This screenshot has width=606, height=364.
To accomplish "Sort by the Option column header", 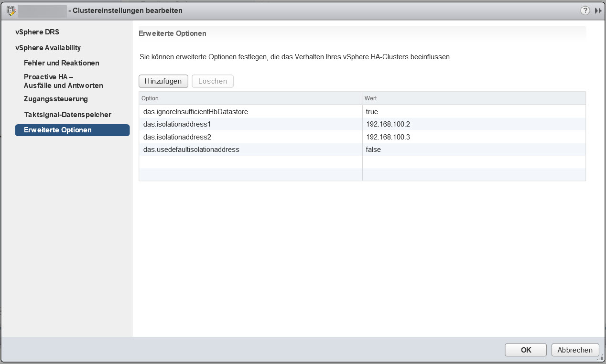I will (x=250, y=98).
